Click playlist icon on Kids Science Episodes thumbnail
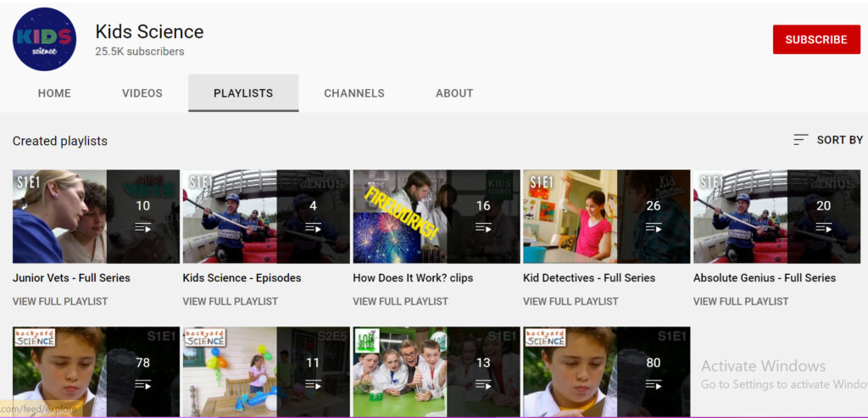868x418 pixels. 314,228
